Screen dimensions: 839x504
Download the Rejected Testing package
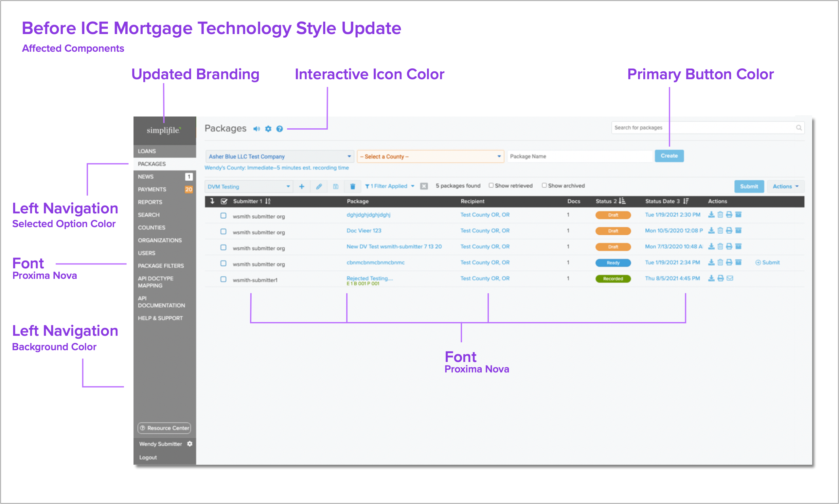[x=711, y=279]
